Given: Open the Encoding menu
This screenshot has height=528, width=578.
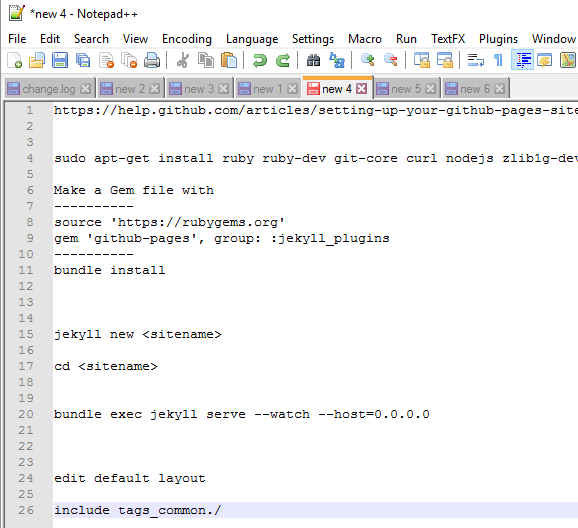Looking at the screenshot, I should [x=187, y=39].
